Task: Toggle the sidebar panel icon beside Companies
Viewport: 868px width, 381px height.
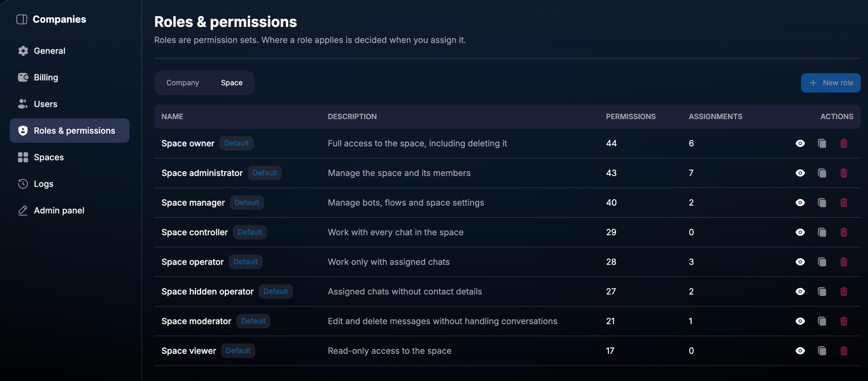Action: pyautogui.click(x=22, y=19)
